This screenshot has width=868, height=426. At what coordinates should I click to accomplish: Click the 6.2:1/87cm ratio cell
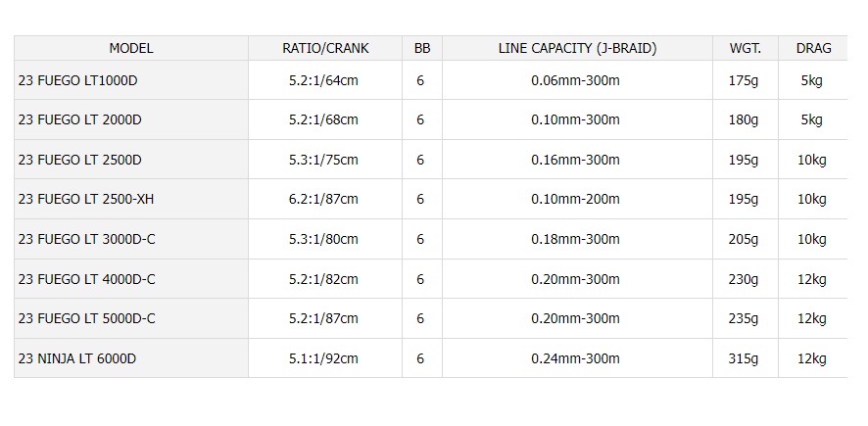pos(325,199)
